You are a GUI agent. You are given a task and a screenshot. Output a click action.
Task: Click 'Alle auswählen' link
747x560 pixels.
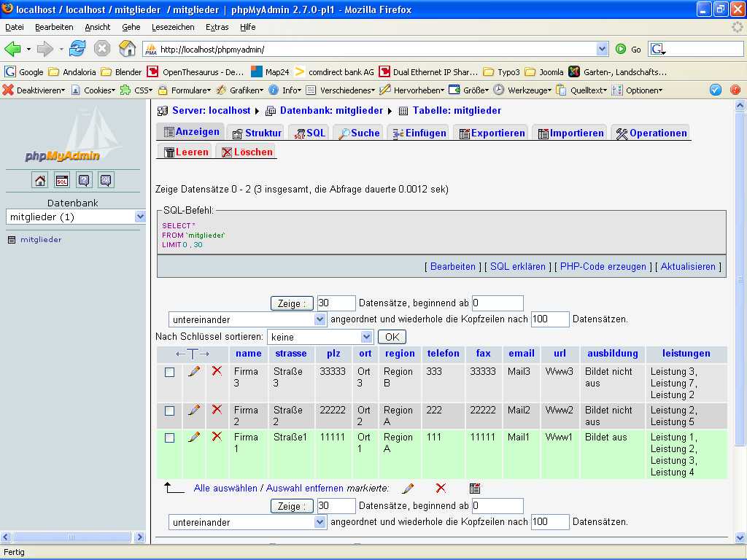tap(225, 489)
